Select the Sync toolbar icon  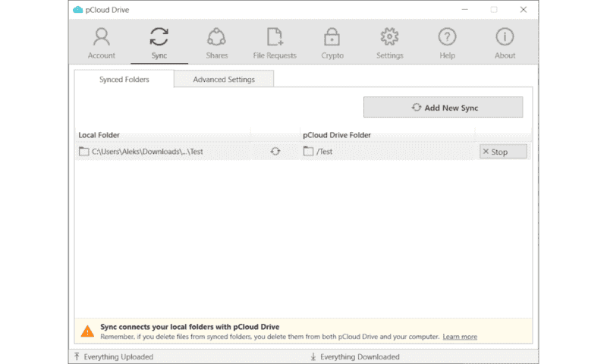[x=159, y=43]
